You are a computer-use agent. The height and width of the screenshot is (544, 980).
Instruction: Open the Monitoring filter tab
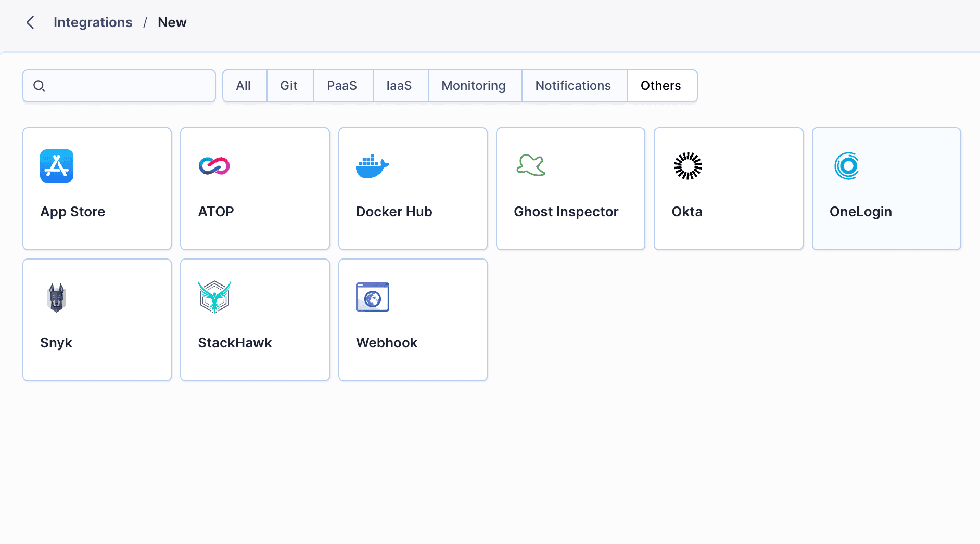(x=474, y=86)
